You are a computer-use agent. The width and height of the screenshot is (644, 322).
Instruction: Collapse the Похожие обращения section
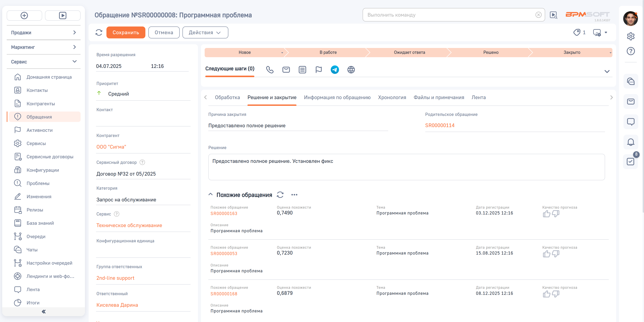(x=211, y=194)
